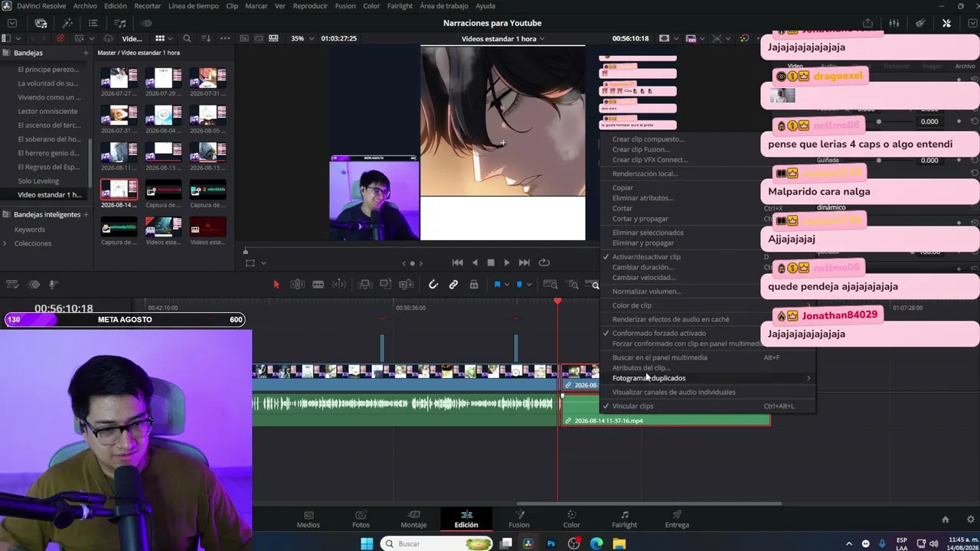Jump to the last frame
The image size is (980, 551).
pyautogui.click(x=524, y=262)
